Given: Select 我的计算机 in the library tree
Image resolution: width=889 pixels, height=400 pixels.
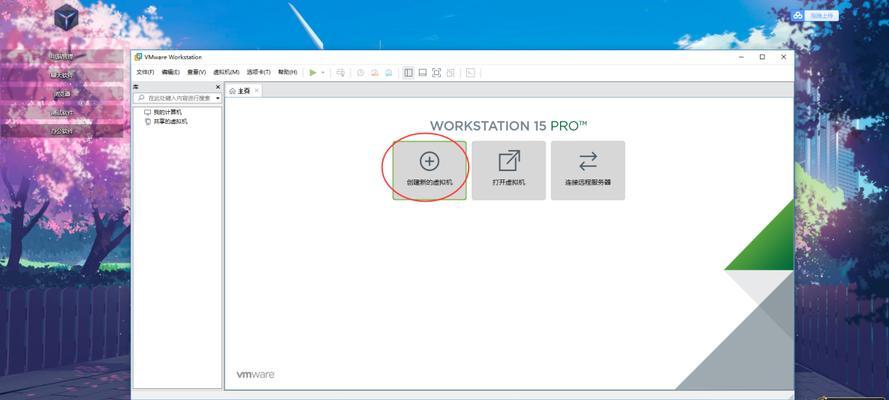Looking at the screenshot, I should (163, 112).
